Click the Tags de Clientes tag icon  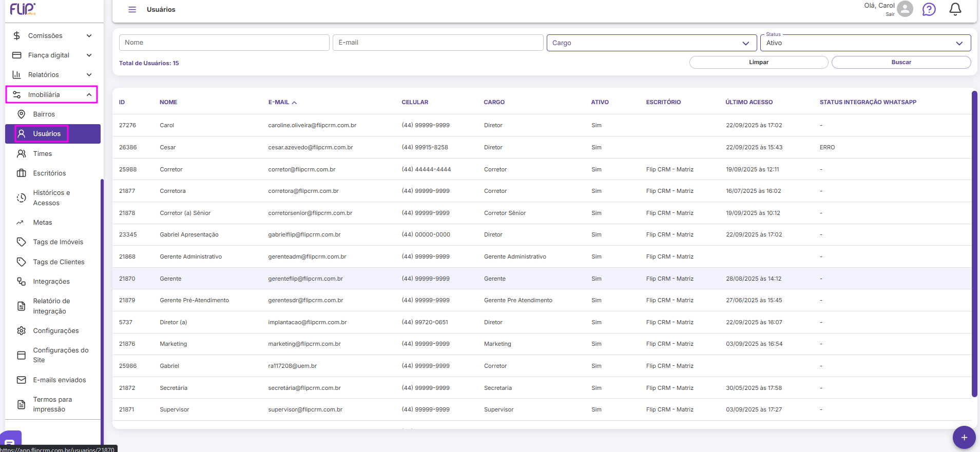22,262
